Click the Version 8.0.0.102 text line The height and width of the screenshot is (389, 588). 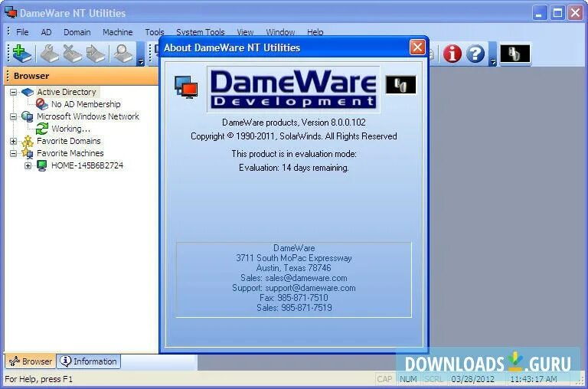click(x=294, y=123)
